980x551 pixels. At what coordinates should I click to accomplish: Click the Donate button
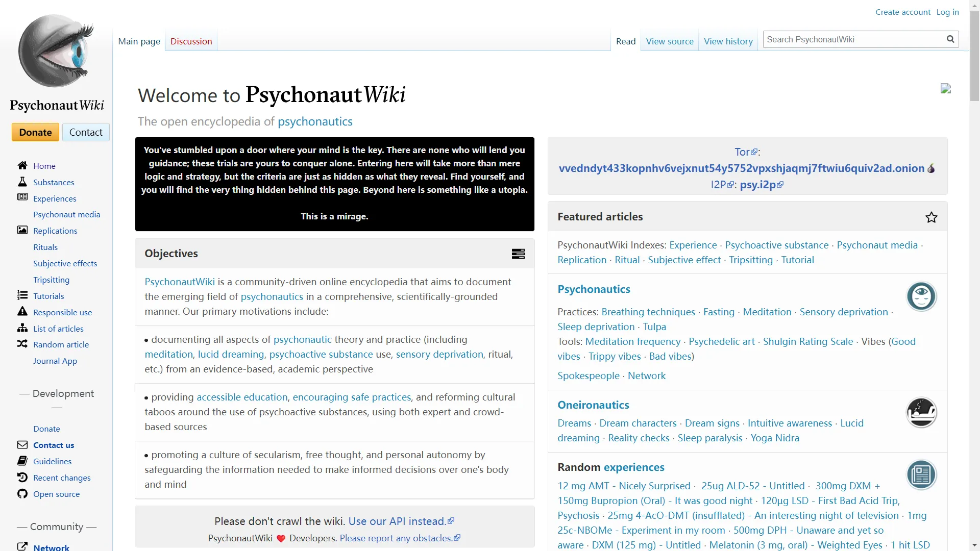(35, 132)
